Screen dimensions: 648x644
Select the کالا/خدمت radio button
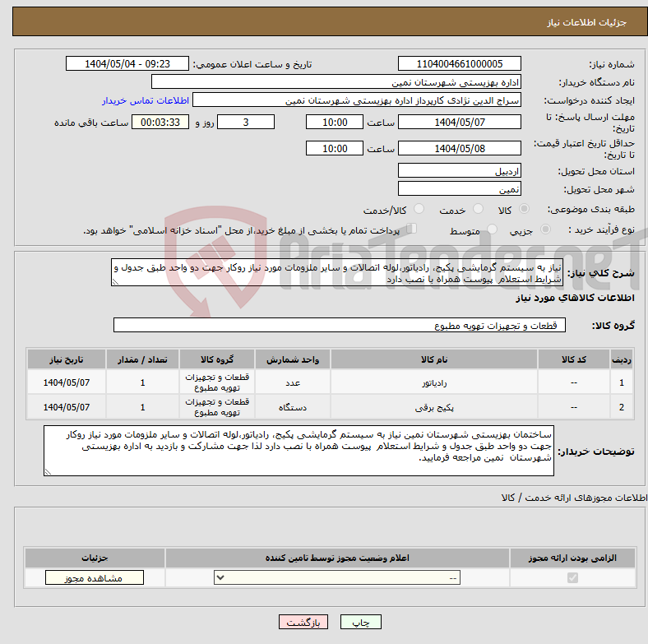[x=419, y=209]
